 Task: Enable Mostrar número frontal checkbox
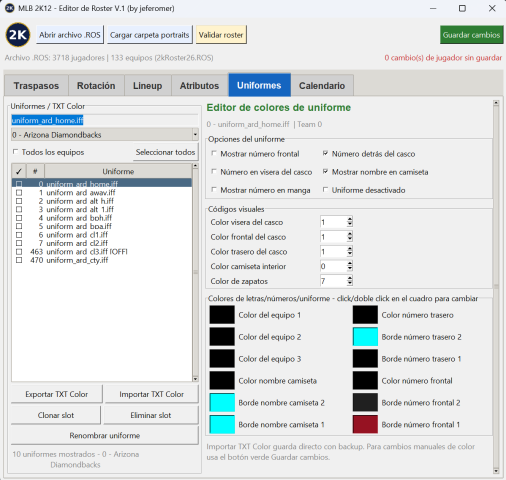[x=214, y=154]
